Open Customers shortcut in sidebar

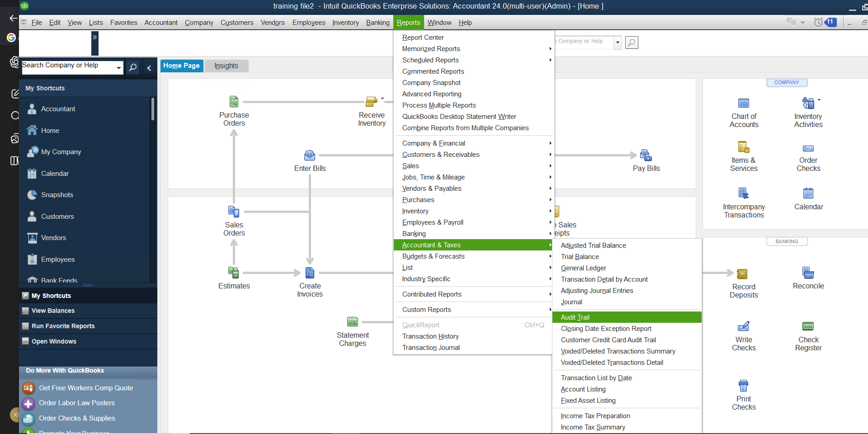click(57, 217)
